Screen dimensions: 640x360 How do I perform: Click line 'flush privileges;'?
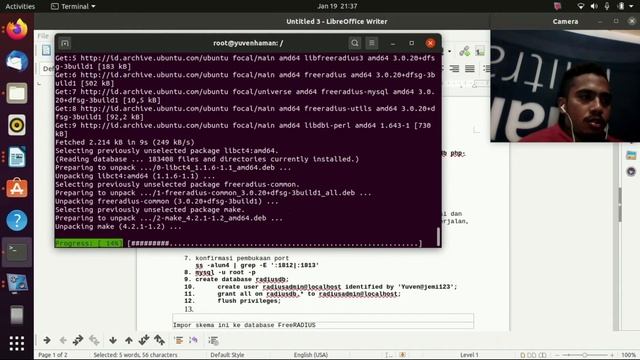point(249,301)
